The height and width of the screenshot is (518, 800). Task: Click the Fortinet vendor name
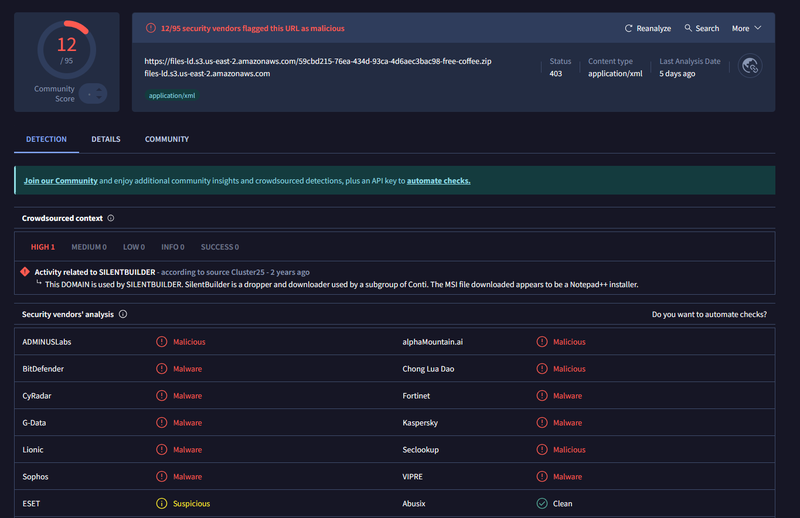click(x=416, y=396)
